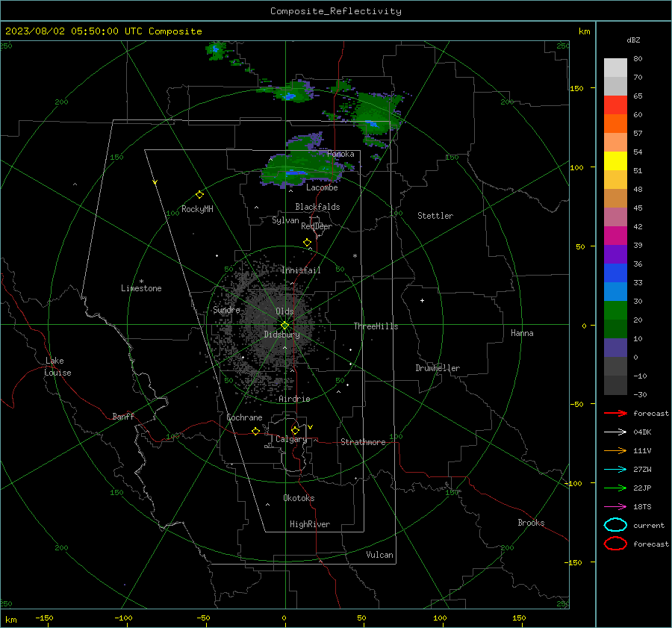Click the Brooks label
672x628 pixels.
(531, 523)
